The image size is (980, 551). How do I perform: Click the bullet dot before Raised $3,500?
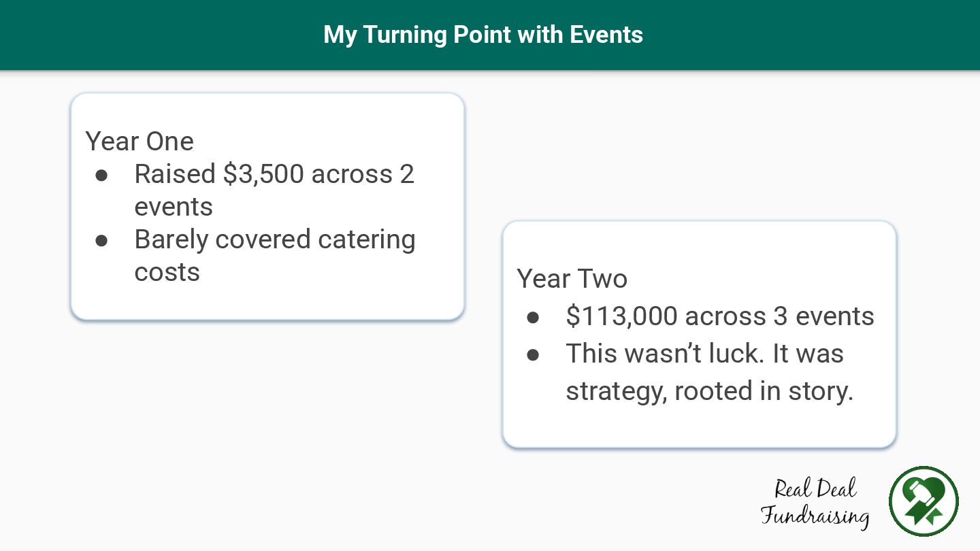[x=101, y=176]
